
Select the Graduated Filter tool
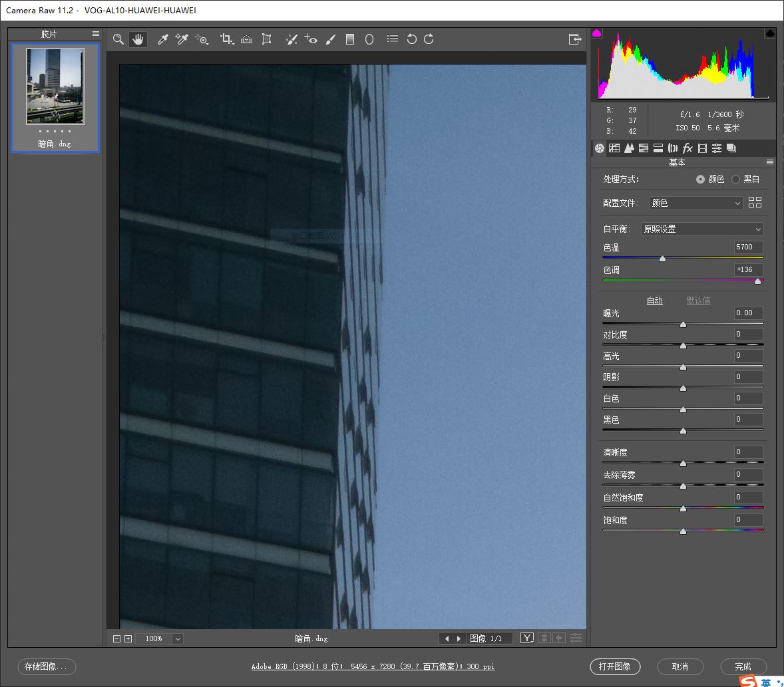point(350,40)
